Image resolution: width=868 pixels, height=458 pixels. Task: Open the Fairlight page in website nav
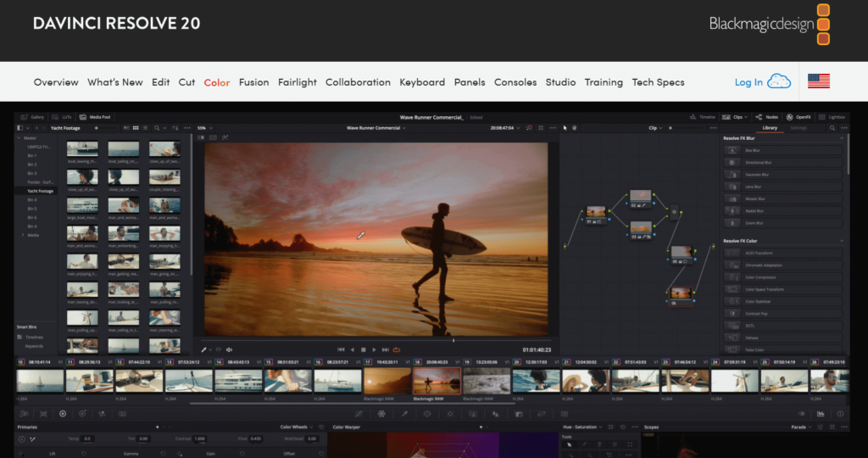pyautogui.click(x=298, y=82)
